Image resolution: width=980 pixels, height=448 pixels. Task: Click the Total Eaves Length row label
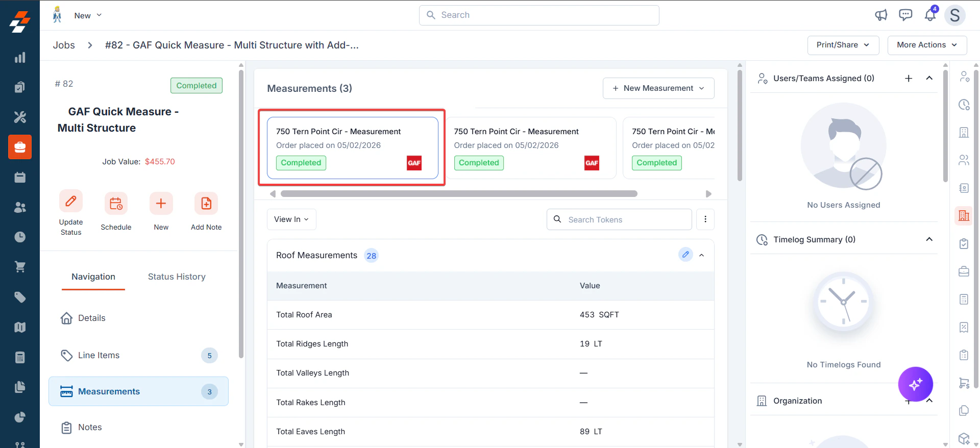[x=311, y=432]
